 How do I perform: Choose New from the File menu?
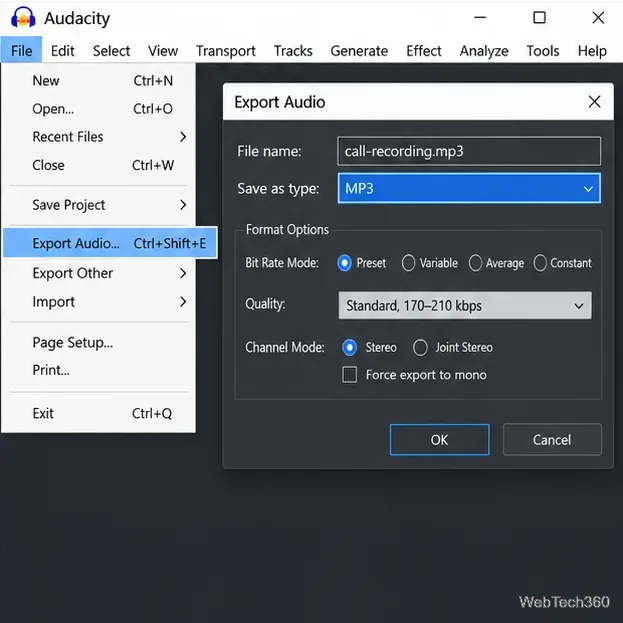coord(99,81)
